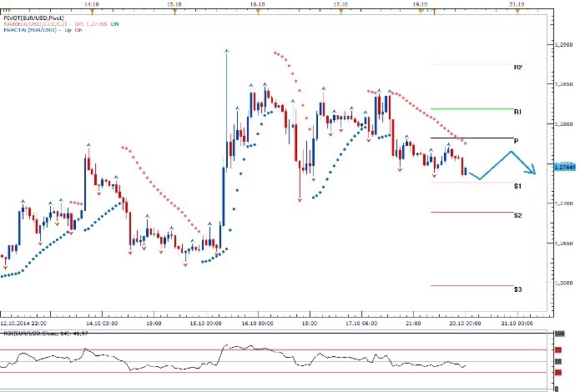Click the S1 support level label
The height and width of the screenshot is (392, 580).
pos(517,186)
